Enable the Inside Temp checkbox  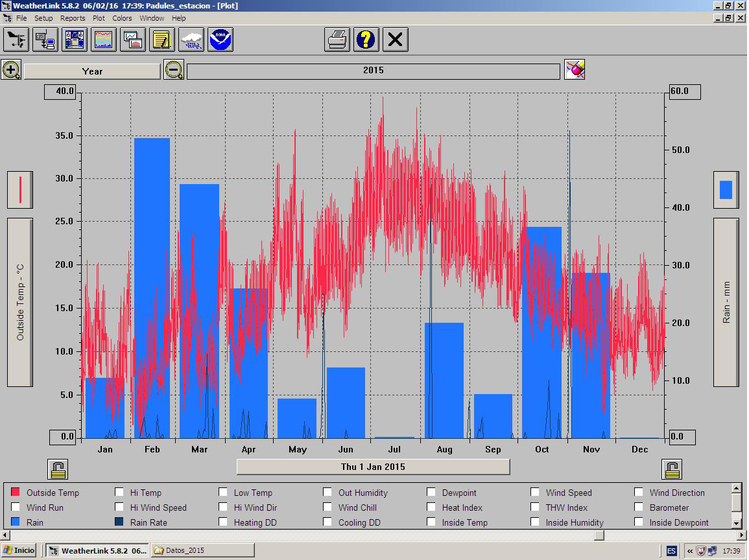click(431, 522)
